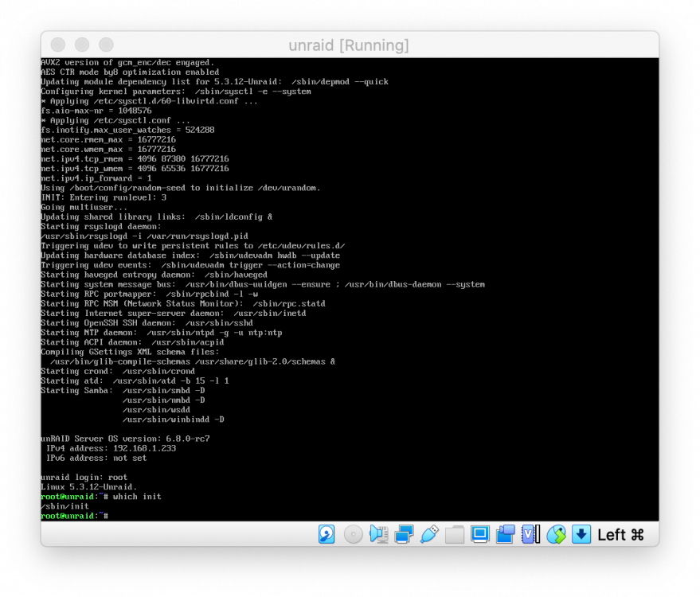Click the 'Starting ACPI daemon' line
700x597 pixels.
coord(132,342)
